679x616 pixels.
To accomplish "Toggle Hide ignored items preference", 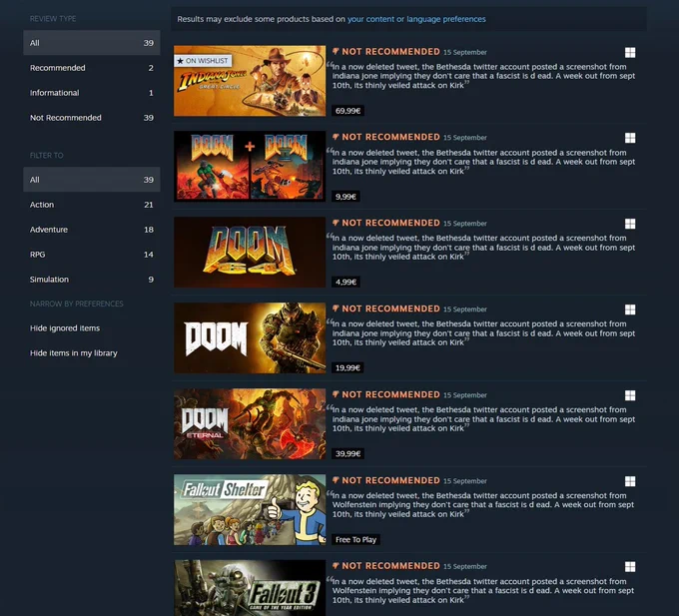I will tap(65, 328).
